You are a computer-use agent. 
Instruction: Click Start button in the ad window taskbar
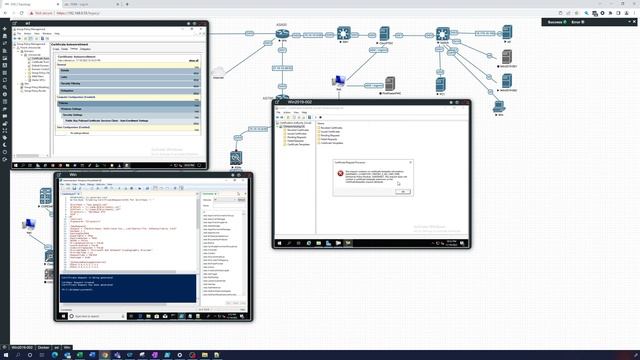click(x=16, y=166)
